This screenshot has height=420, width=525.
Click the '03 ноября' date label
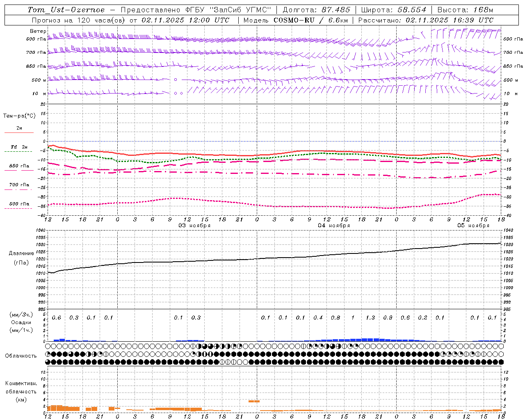pos(194,225)
